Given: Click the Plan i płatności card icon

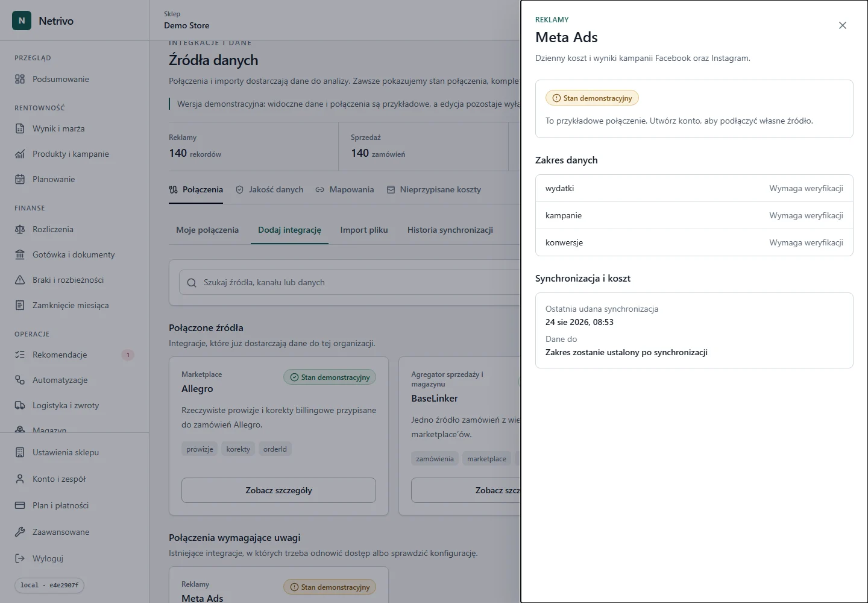Looking at the screenshot, I should tap(20, 505).
